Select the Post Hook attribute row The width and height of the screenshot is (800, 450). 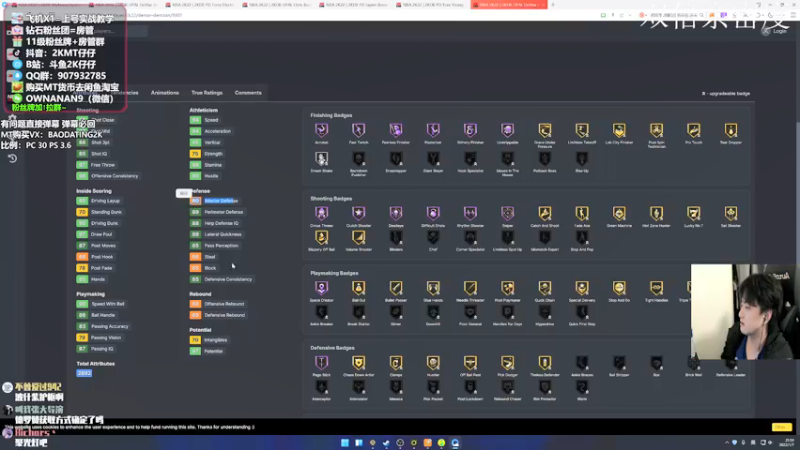95,257
